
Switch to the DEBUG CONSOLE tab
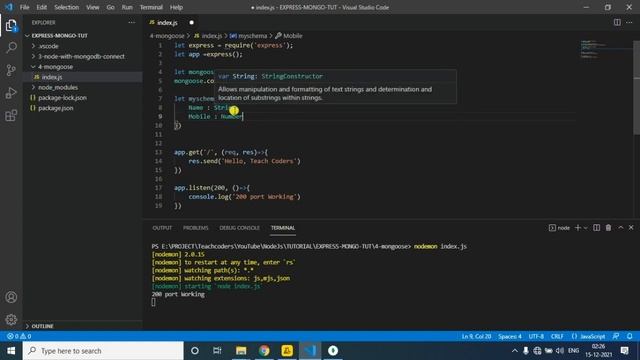coord(239,228)
